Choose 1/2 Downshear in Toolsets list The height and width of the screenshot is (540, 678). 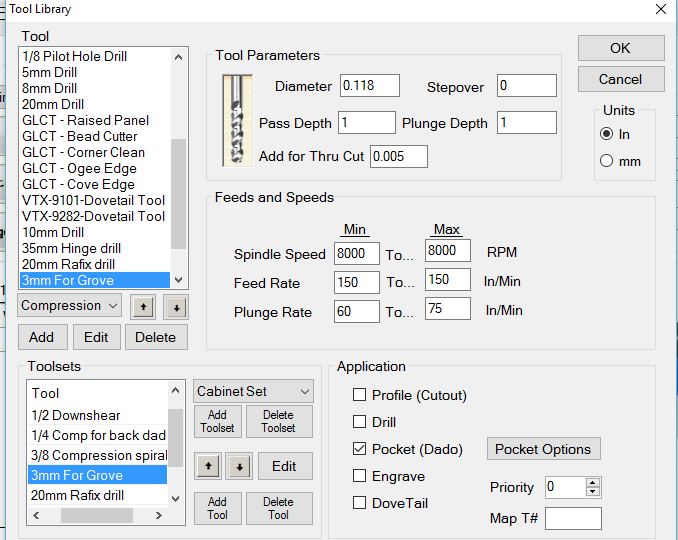point(76,414)
